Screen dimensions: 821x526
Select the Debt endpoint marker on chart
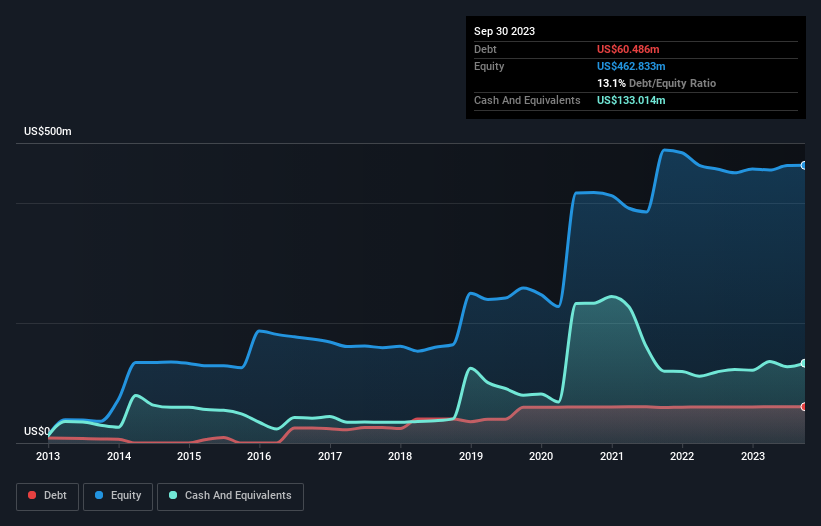(x=804, y=407)
